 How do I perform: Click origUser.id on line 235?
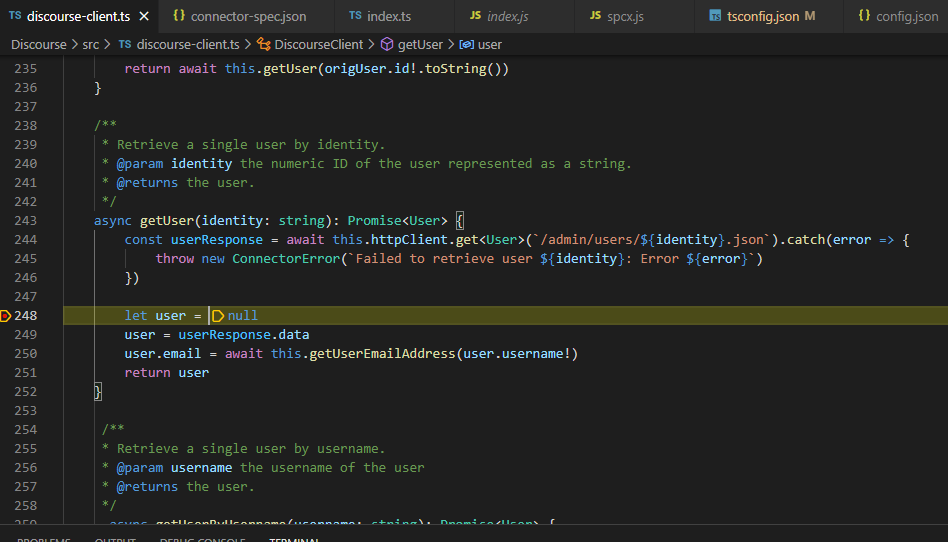point(367,68)
